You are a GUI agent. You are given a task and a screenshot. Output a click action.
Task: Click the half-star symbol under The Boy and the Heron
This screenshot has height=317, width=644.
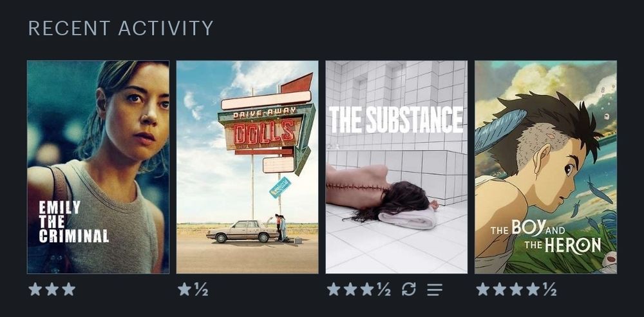(549, 289)
